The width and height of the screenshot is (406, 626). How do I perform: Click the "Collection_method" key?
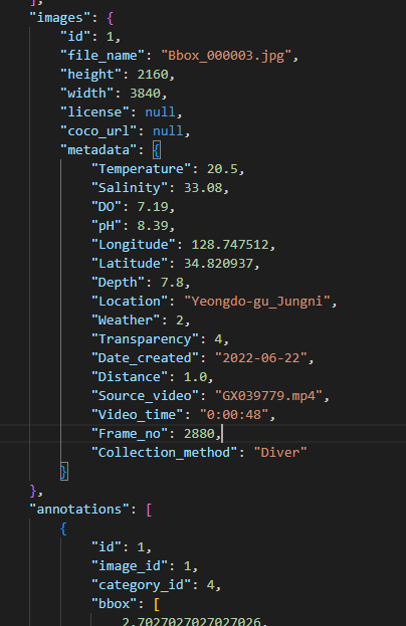164,453
